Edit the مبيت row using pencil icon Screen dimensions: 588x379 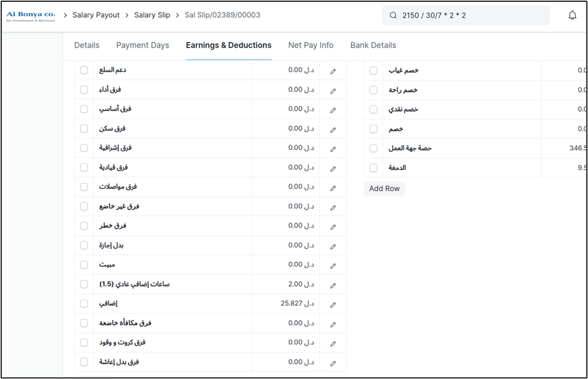coord(333,265)
